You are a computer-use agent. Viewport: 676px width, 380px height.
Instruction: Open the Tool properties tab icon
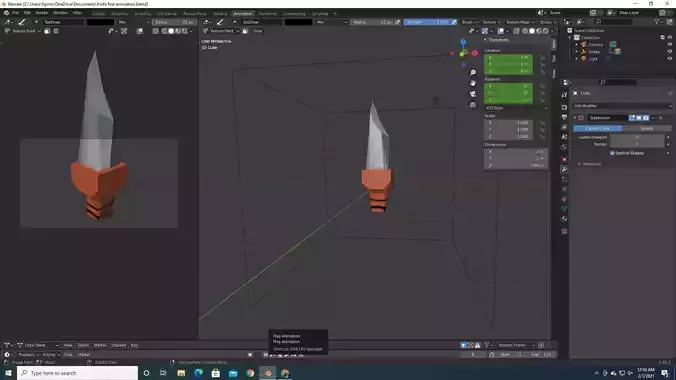(x=564, y=95)
